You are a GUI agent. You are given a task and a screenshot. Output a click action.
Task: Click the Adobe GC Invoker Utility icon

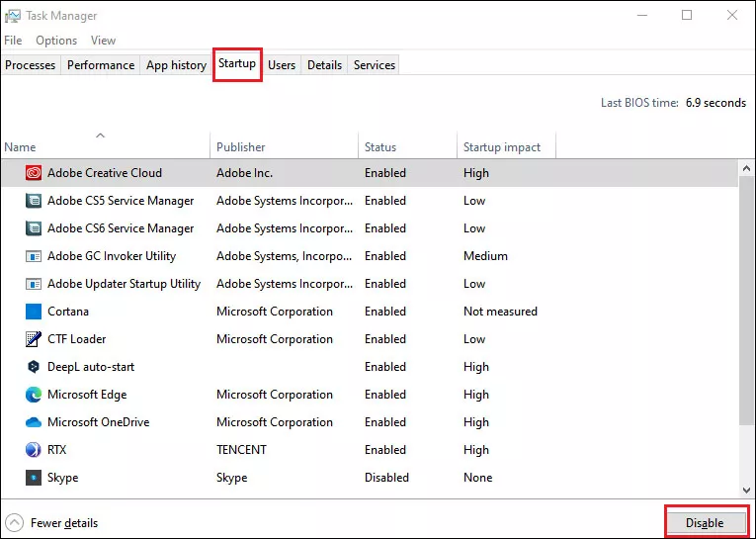(x=34, y=256)
